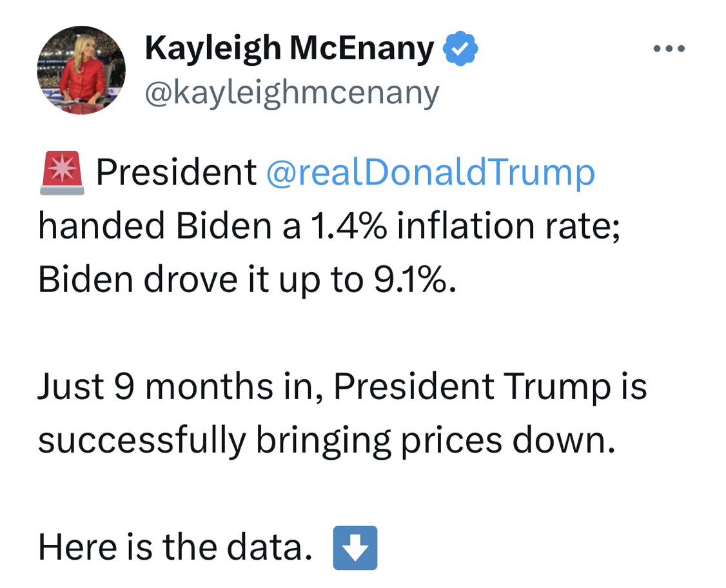Click the red siren emoji
Image resolution: width=726 pixels, height=588 pixels.
click(61, 172)
